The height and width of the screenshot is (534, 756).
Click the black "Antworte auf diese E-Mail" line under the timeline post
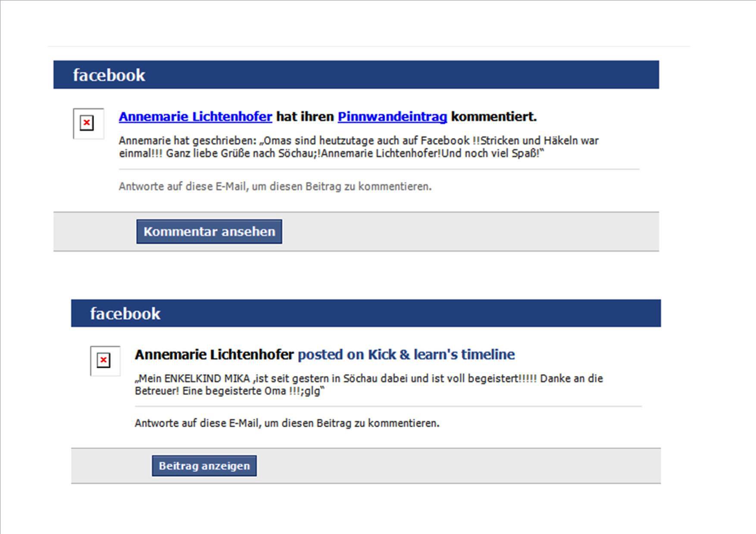[287, 423]
